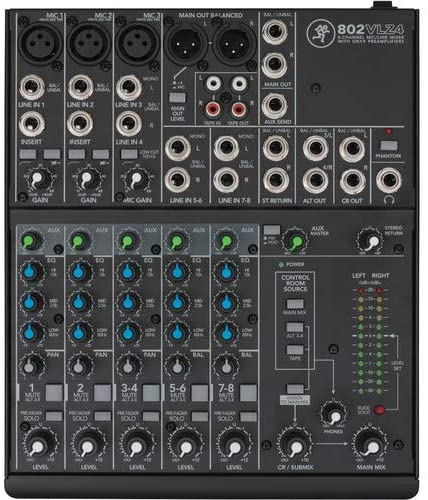Click the LINE IN 7-8 right jack
The image size is (428, 500).
click(x=226, y=180)
